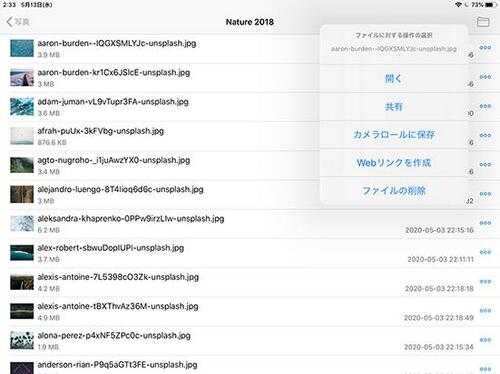Select カメラロールに保存 menu option
The height and width of the screenshot is (374, 500).
tap(394, 135)
